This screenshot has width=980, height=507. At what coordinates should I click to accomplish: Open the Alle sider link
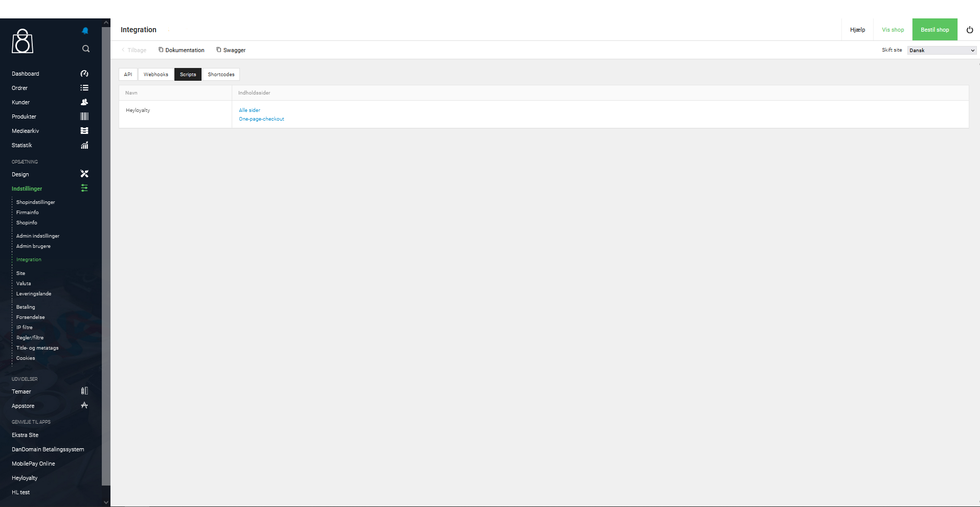click(250, 110)
